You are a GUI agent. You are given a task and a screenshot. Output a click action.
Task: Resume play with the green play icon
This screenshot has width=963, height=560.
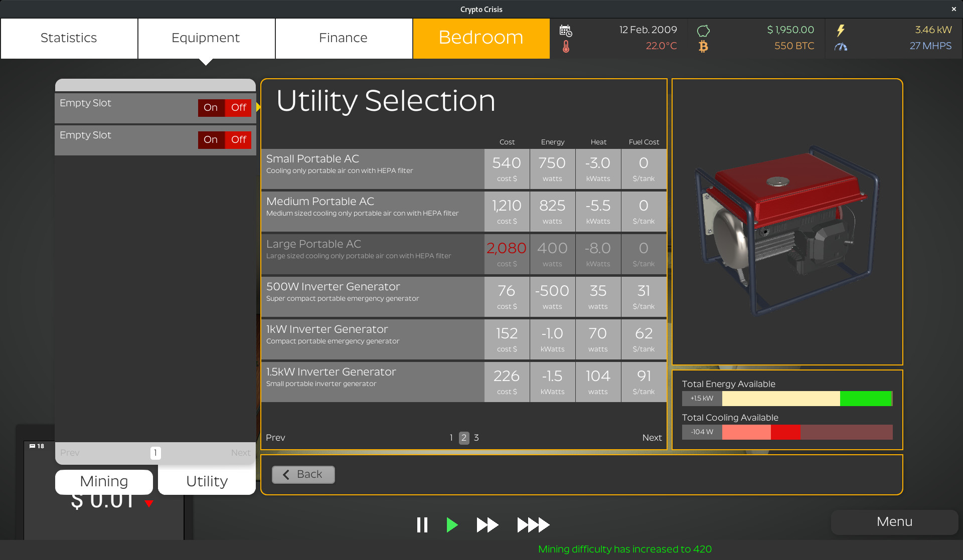pyautogui.click(x=452, y=525)
